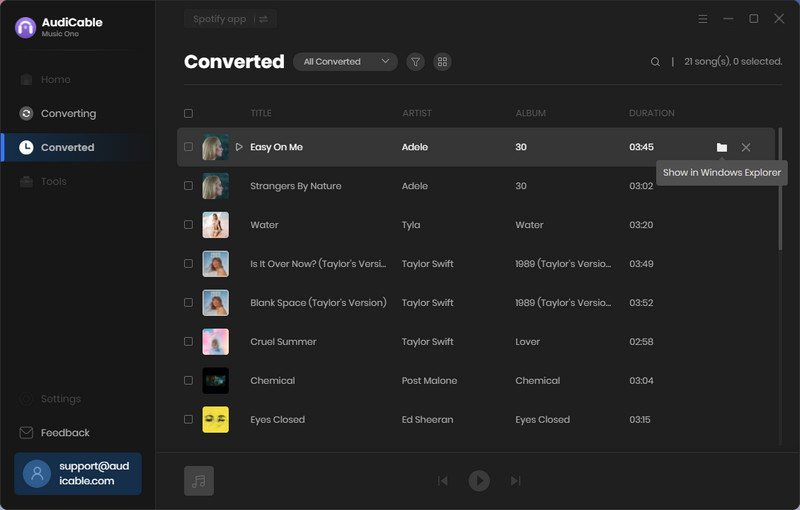
Task: Click the music note now-playing icon
Action: 199,481
